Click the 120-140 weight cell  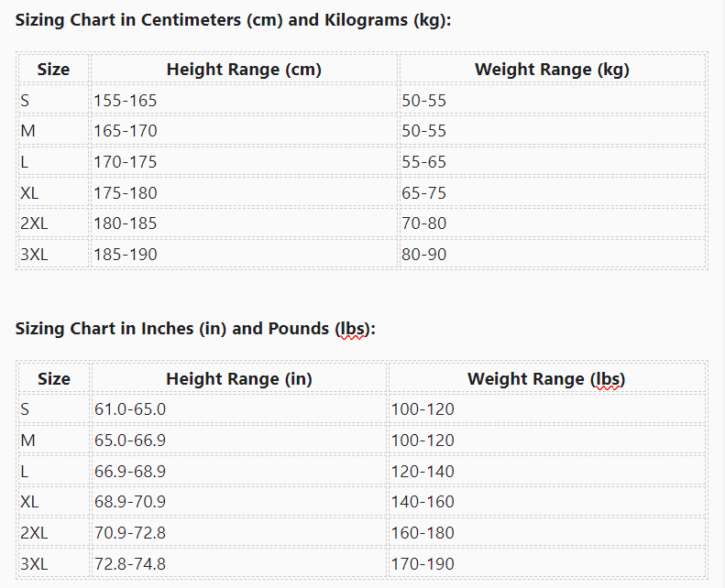pos(423,472)
